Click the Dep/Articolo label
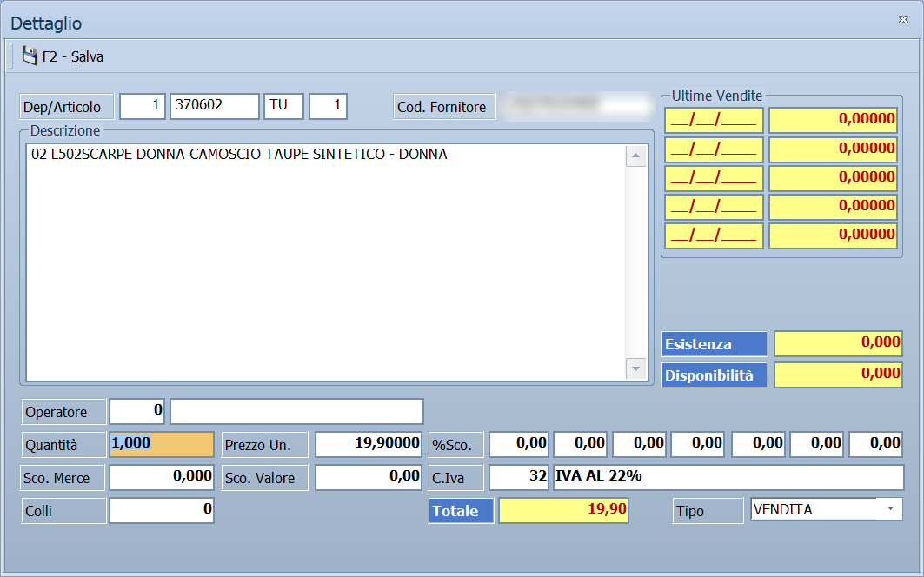This screenshot has width=924, height=577. (67, 107)
